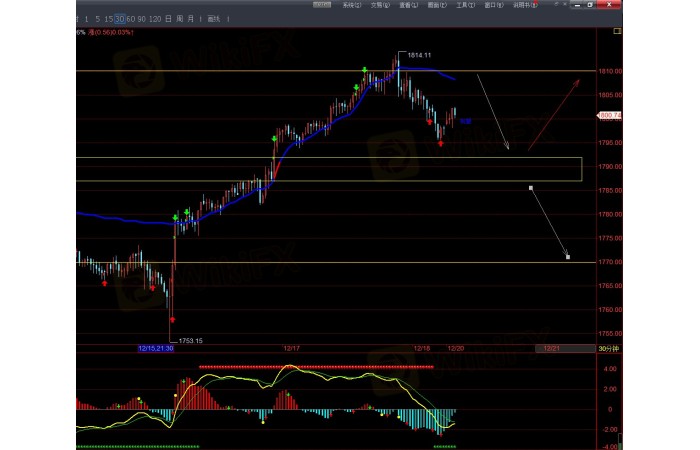Viewport: 700px width, 450px height.
Task: Switch to weekly (周) chart period
Action: pyautogui.click(x=178, y=19)
